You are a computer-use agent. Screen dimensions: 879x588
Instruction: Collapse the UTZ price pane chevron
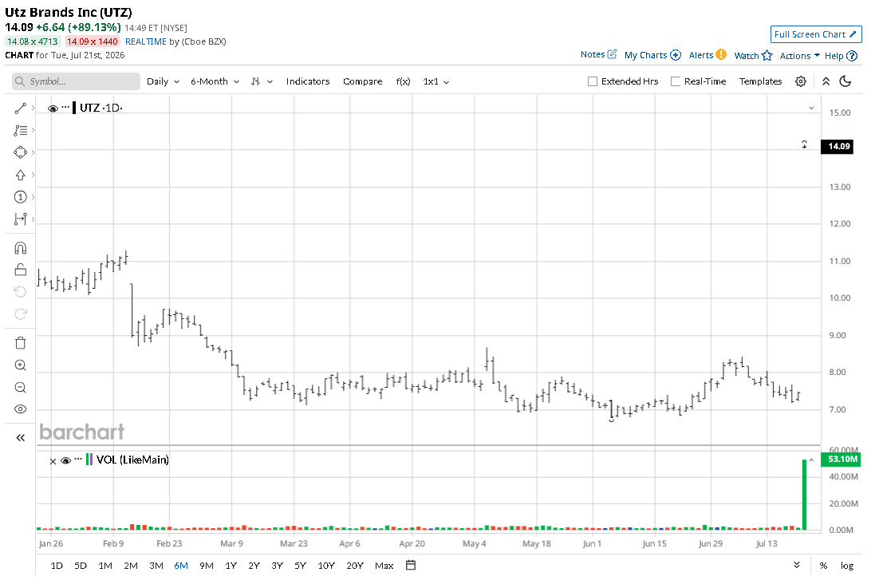click(x=811, y=109)
